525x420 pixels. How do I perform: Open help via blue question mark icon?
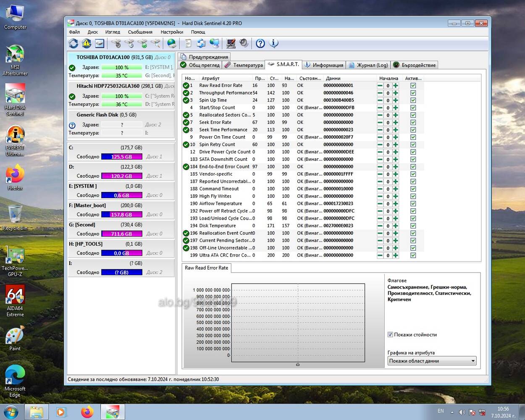tap(260, 43)
